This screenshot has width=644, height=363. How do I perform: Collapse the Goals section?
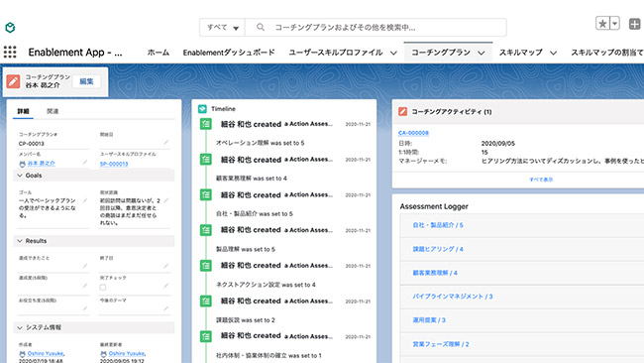click(94, 176)
